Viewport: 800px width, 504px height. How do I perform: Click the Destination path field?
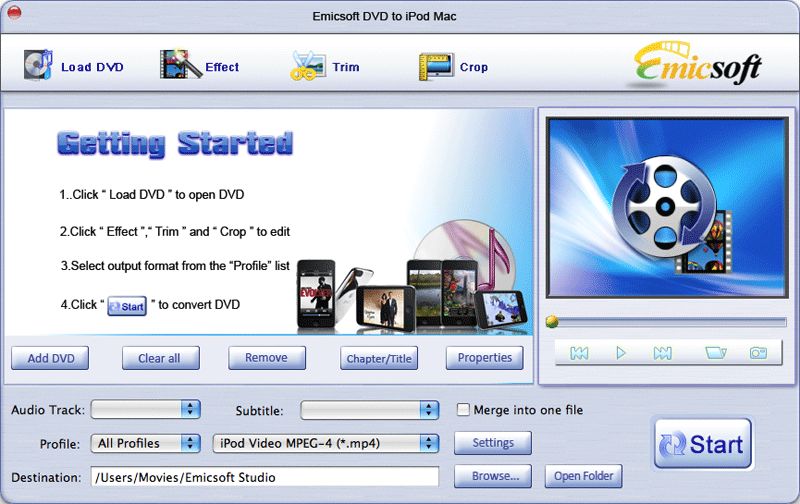point(265,476)
